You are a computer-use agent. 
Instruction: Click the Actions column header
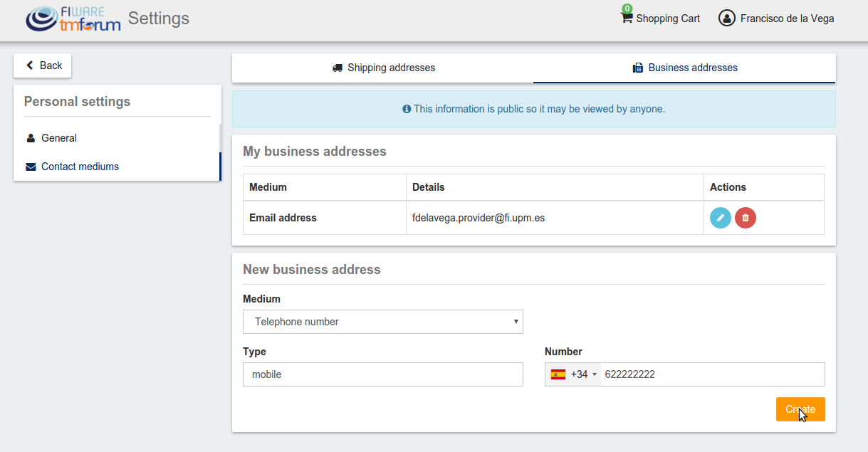click(x=764, y=187)
